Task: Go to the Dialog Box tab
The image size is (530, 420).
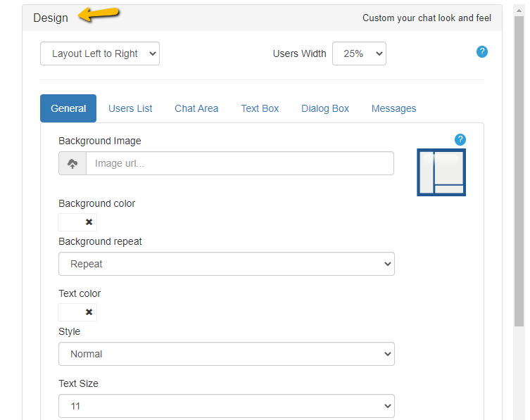Action: (x=325, y=108)
